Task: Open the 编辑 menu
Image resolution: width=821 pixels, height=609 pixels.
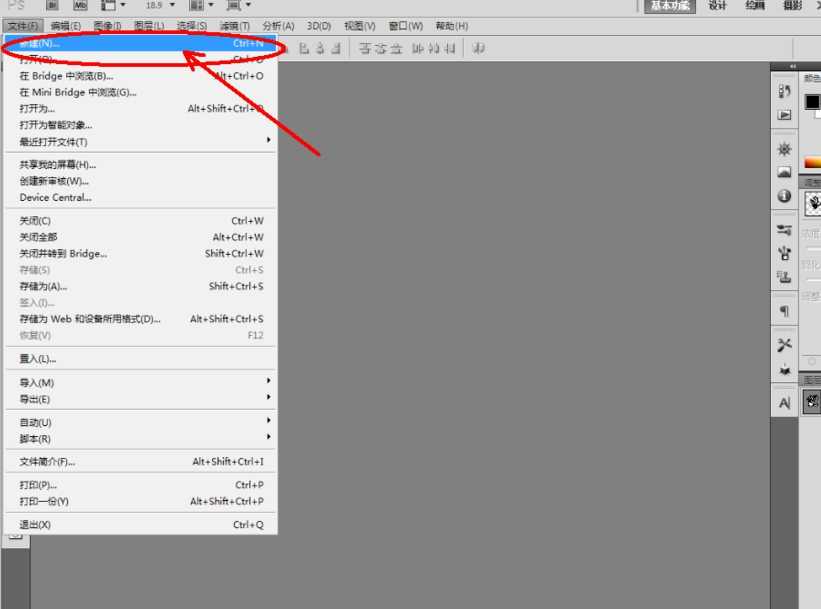Action: click(x=64, y=25)
